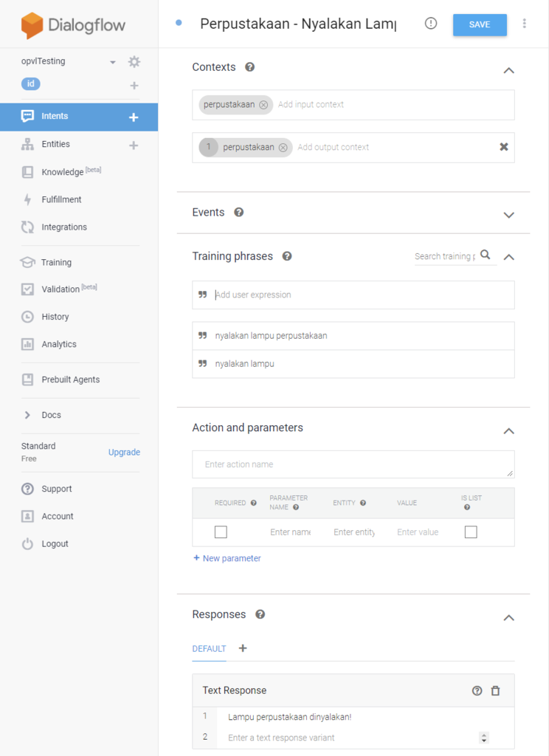Click the PARAMETER NAME help icon
The width and height of the screenshot is (549, 756).
pos(296,507)
